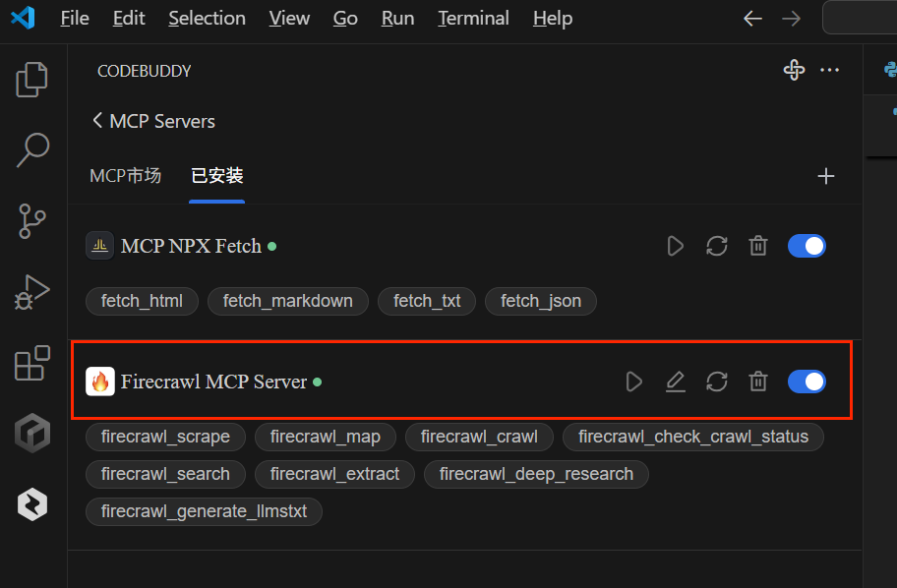Click the firecrawl_check_crawl_status tool tag

[x=692, y=437]
